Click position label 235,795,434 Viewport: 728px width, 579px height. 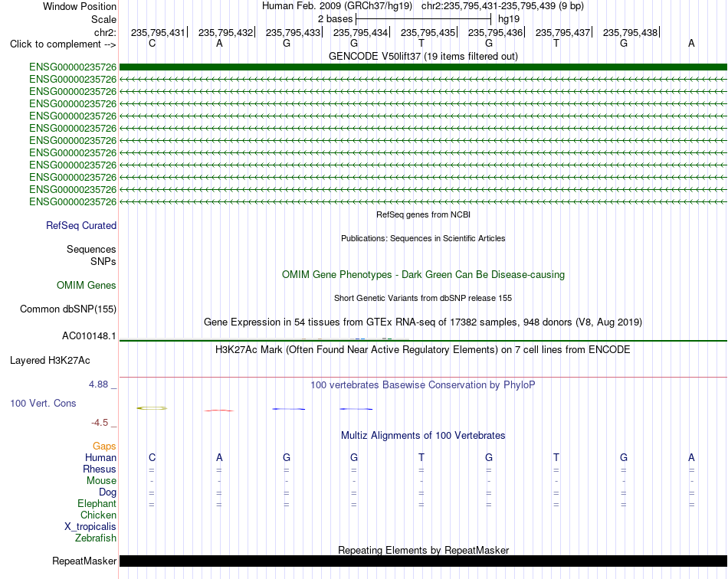tap(360, 32)
